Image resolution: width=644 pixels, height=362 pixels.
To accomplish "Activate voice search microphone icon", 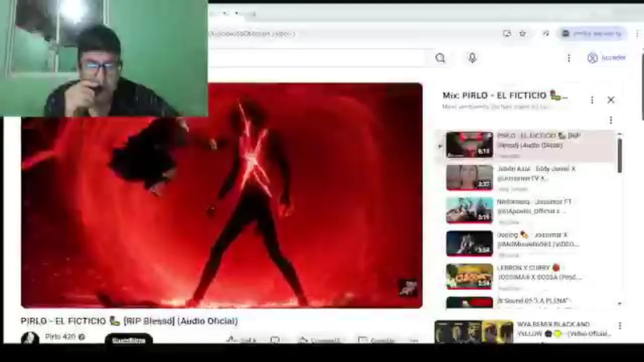I will (472, 58).
